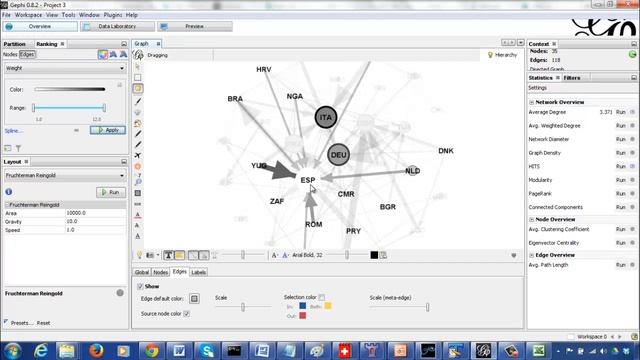This screenshot has width=640, height=360.
Task: Select the painter brush tool
Action: pyautogui.click(x=138, y=101)
